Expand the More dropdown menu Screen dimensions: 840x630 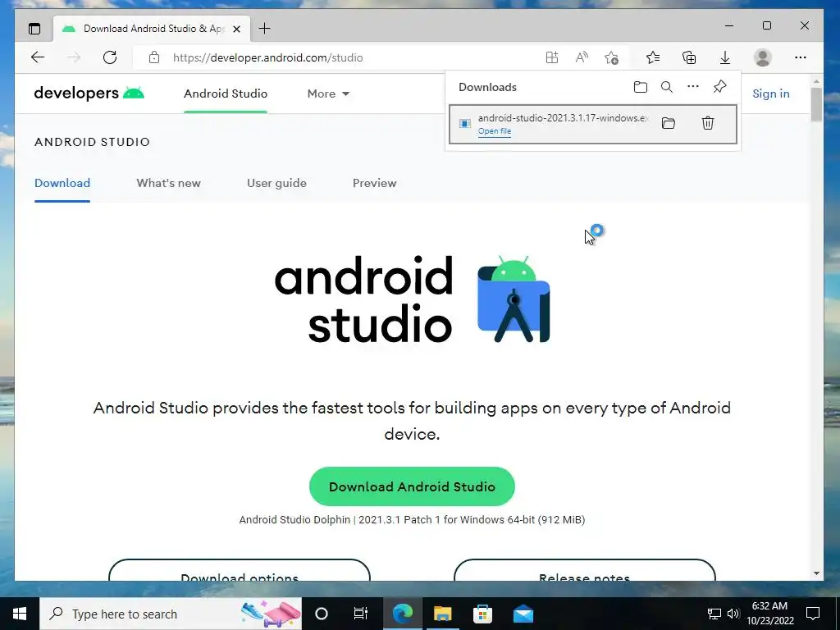(x=328, y=94)
